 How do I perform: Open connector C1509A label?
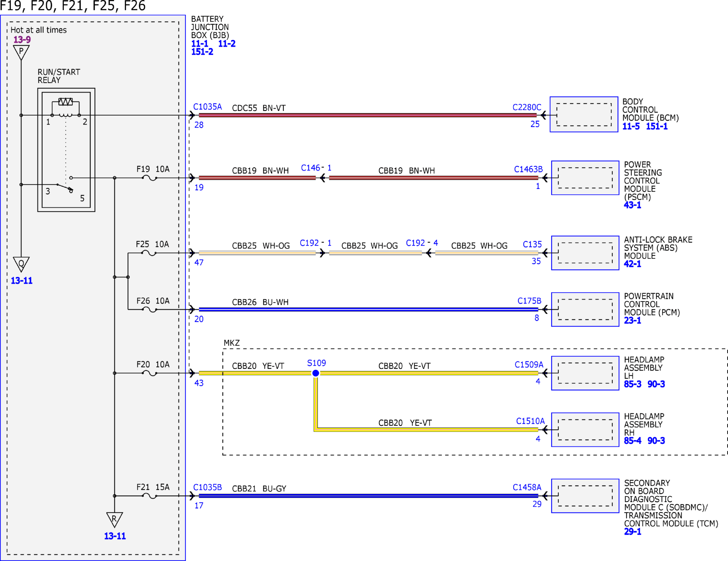click(529, 365)
